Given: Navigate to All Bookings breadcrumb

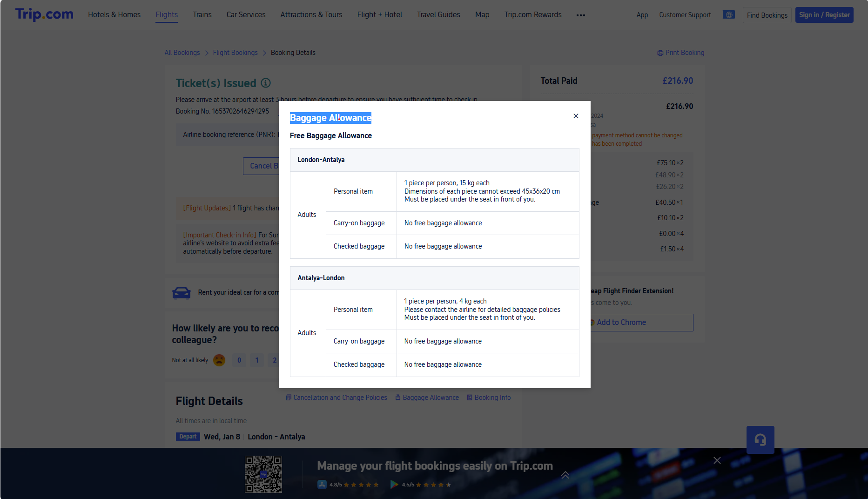Looking at the screenshot, I should coord(182,53).
